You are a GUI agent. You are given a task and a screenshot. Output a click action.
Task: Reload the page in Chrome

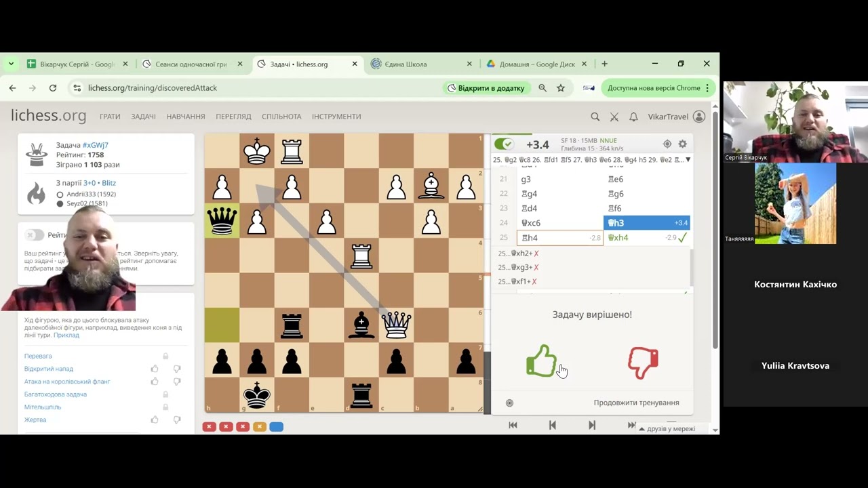pyautogui.click(x=53, y=88)
